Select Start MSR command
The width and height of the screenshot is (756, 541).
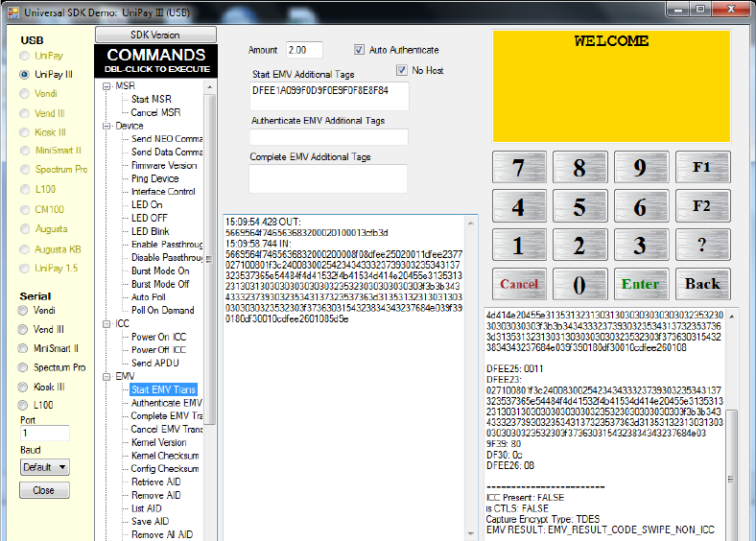pos(152,100)
